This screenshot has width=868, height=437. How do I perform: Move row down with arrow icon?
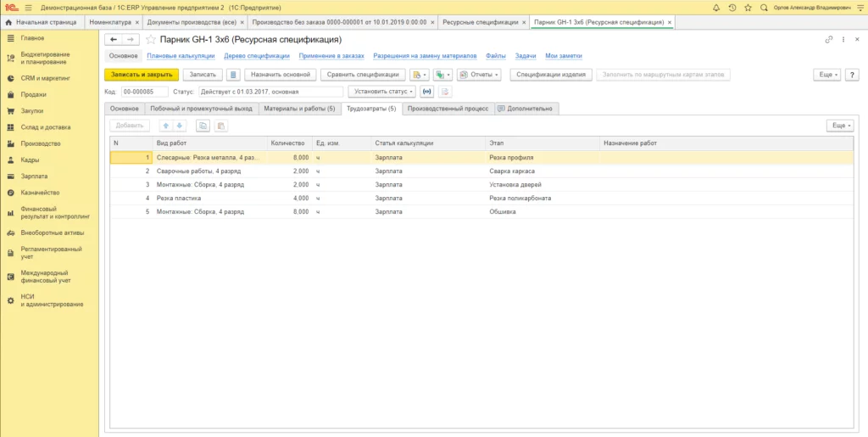point(179,126)
